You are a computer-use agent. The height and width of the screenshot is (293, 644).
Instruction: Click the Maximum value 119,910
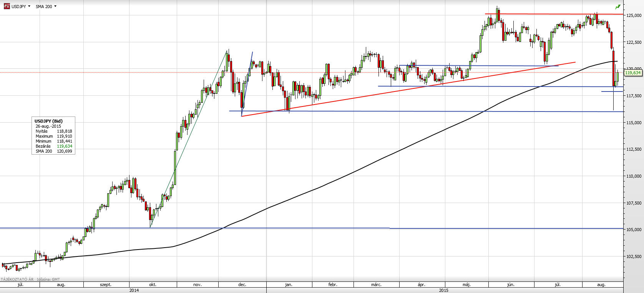click(65, 136)
